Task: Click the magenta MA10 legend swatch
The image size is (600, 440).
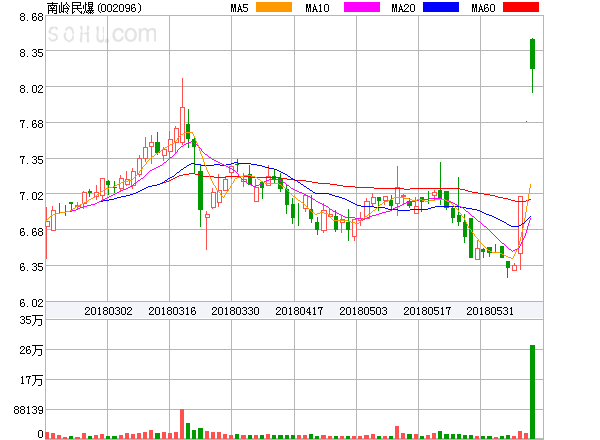Action: click(362, 7)
